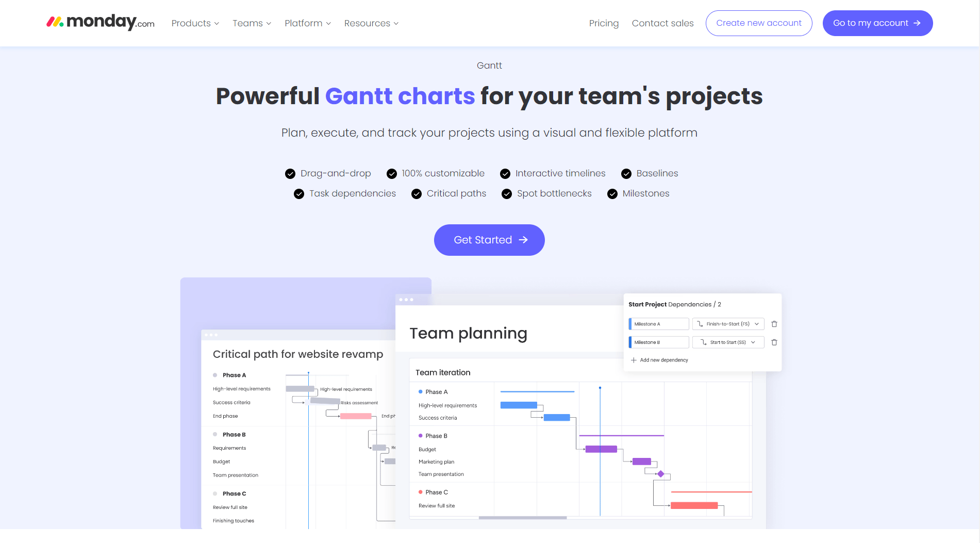Delete the Milestone A dependency with trash icon

point(774,324)
